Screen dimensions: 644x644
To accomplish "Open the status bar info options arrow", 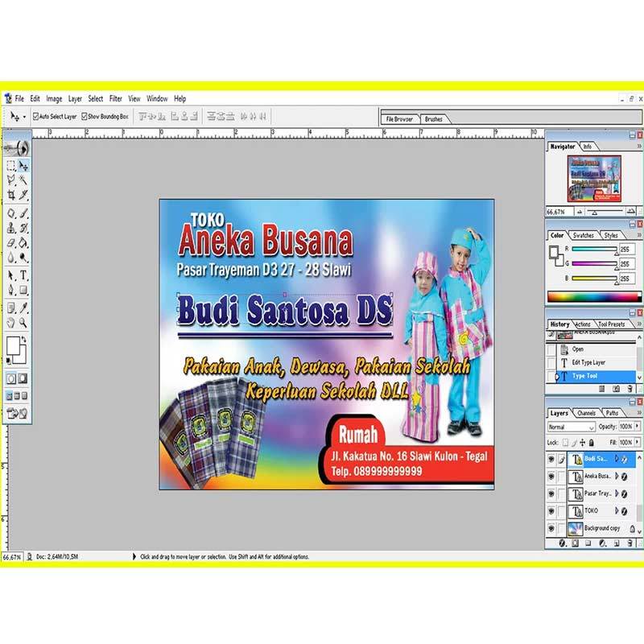I will [134, 556].
